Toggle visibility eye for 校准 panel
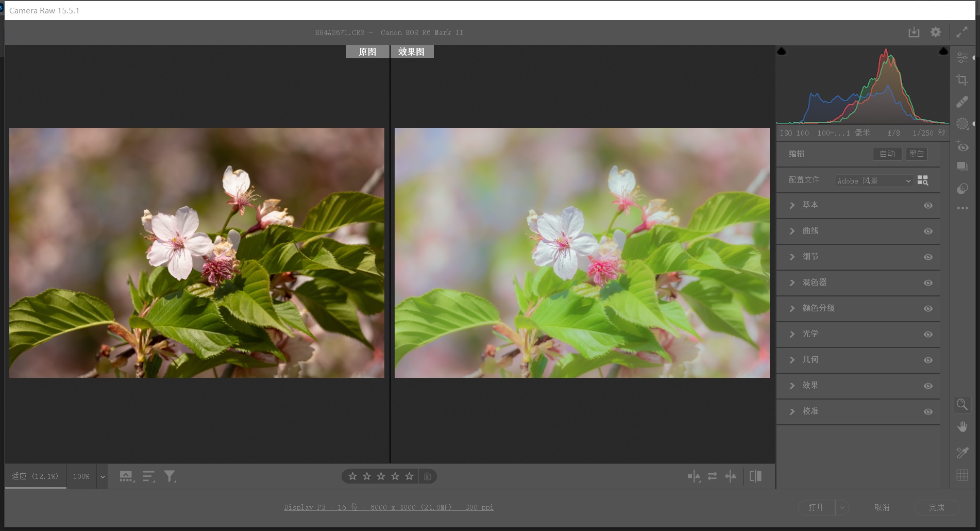 pyautogui.click(x=928, y=412)
